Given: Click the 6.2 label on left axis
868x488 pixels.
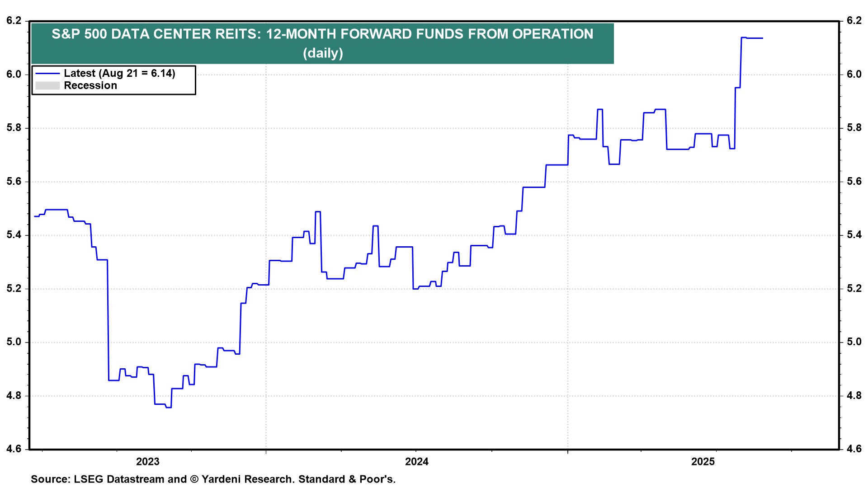Looking at the screenshot, I should click(14, 21).
